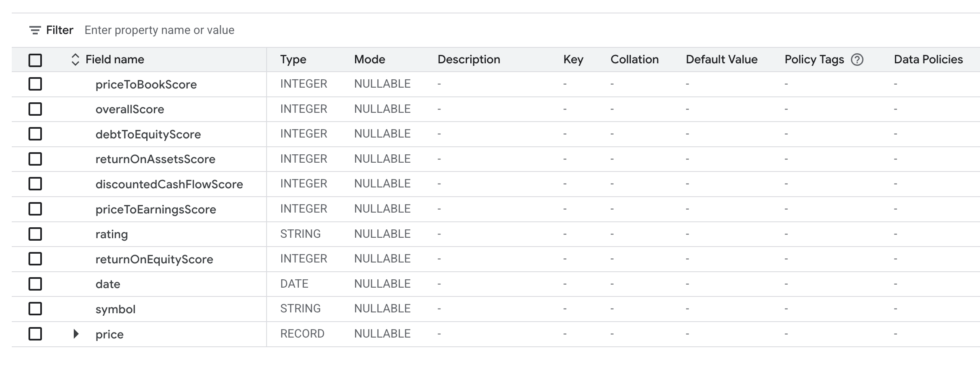980x369 pixels.
Task: Toggle the select-all fields checkbox
Action: pos(35,60)
